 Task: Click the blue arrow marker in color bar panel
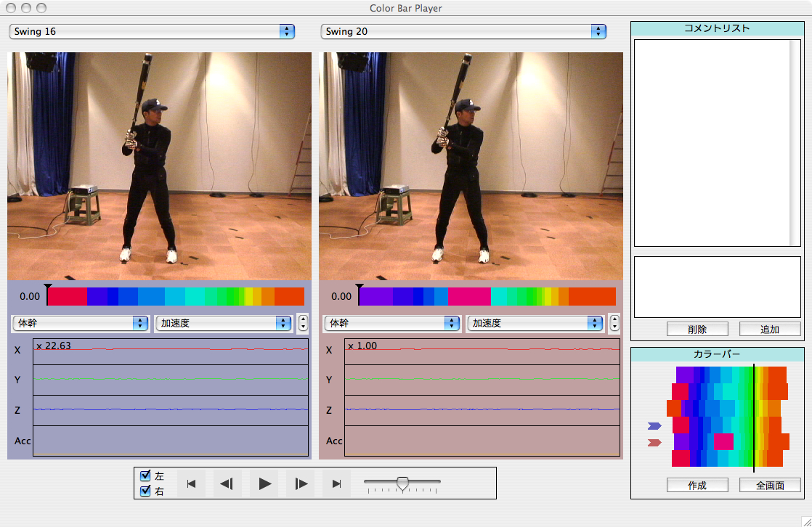[654, 426]
